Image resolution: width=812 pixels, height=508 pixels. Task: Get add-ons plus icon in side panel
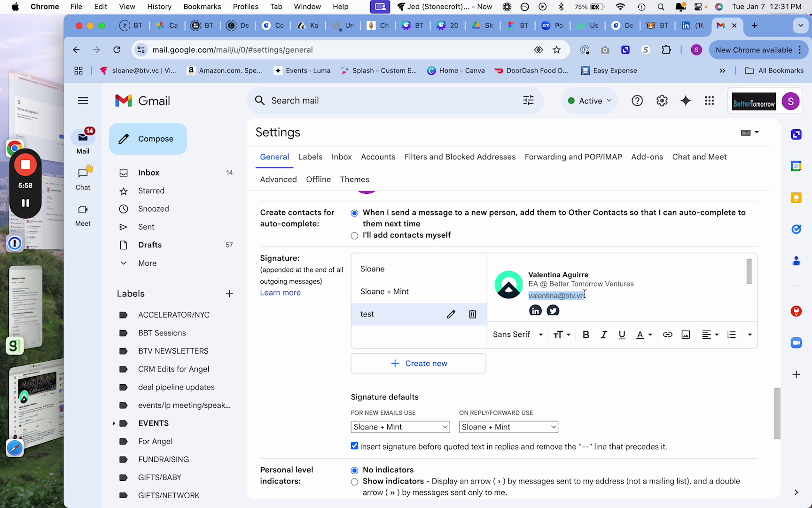pyautogui.click(x=796, y=374)
